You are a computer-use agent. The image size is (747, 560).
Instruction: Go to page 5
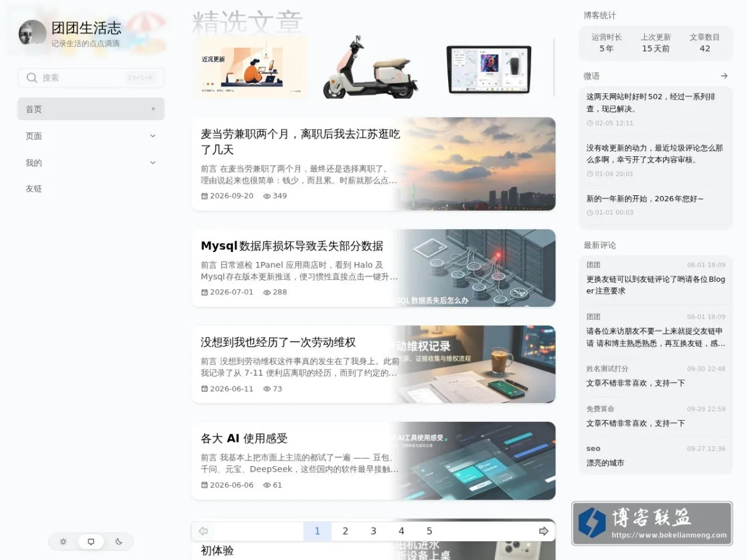click(430, 531)
